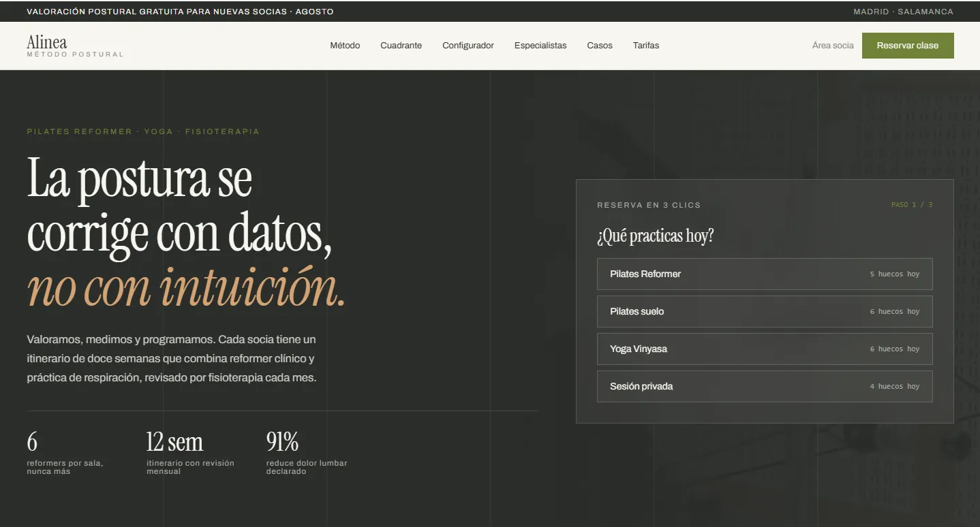Click the "itinerario con revisión mensual" caption
Screen dimensions: 980x527
[190, 467]
